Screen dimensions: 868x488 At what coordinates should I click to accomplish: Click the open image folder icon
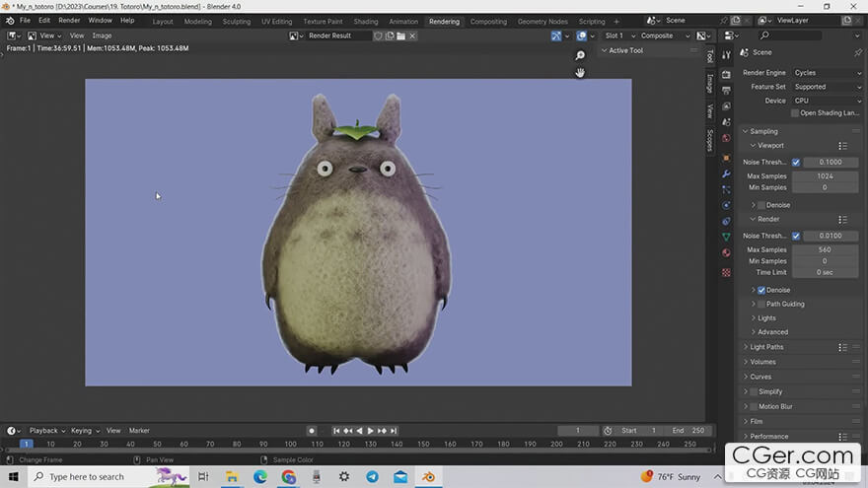tap(400, 35)
